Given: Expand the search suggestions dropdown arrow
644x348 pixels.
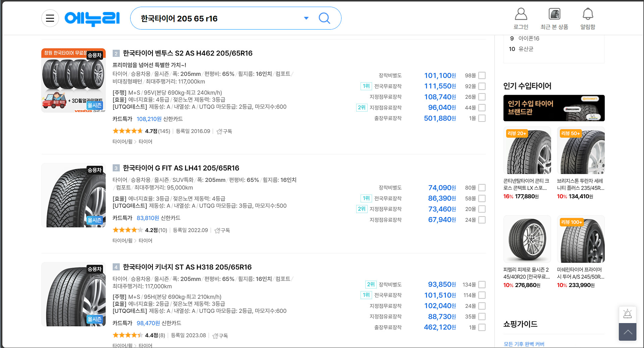Looking at the screenshot, I should tap(306, 18).
